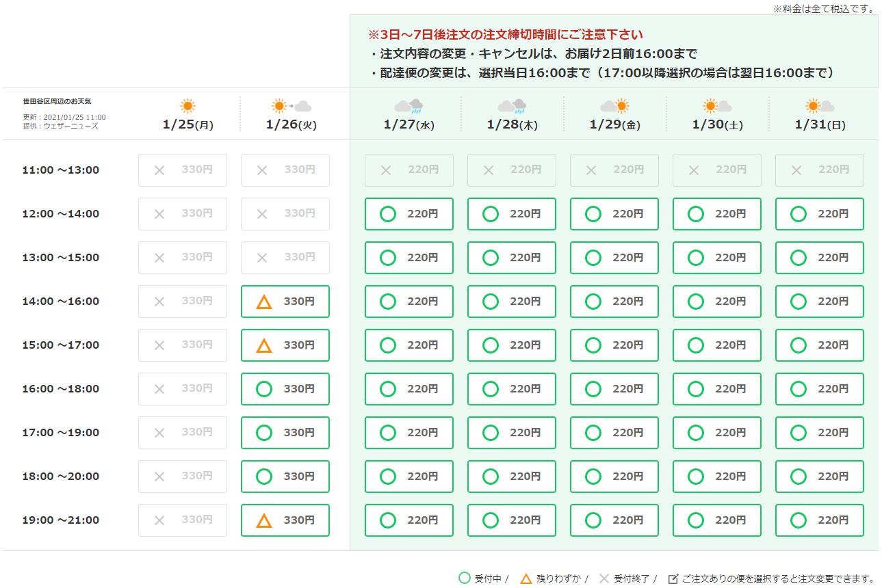Select 1/31 12:00~14:00 slot, 220円
Image resolution: width=882 pixels, height=588 pixels.
(x=820, y=214)
